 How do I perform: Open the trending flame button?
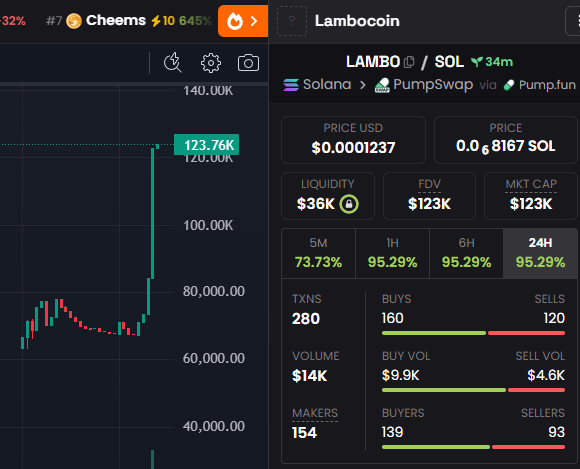click(x=243, y=21)
